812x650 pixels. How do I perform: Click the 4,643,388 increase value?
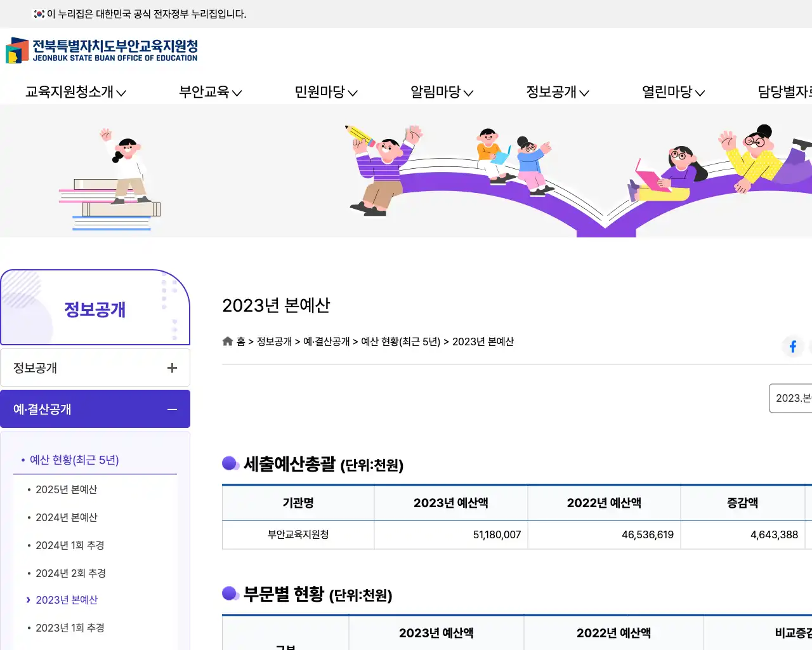[774, 534]
